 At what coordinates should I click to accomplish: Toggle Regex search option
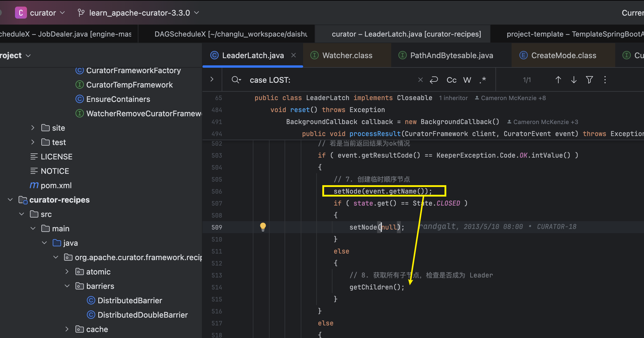click(x=483, y=80)
